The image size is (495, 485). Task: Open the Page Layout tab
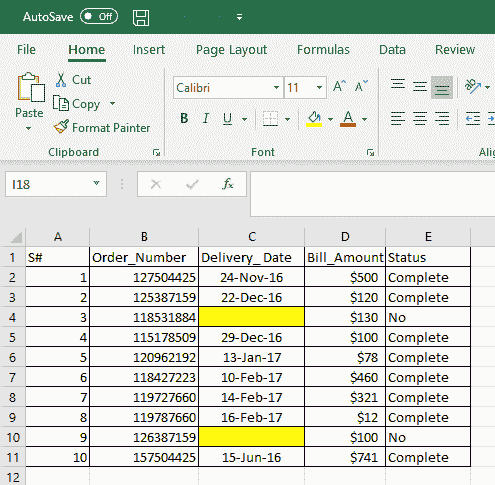pos(231,50)
